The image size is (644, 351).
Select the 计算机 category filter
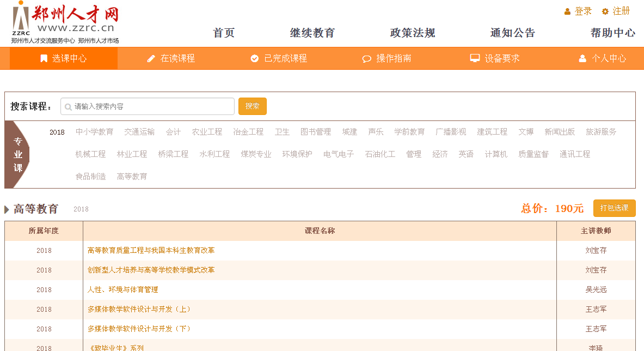click(496, 154)
